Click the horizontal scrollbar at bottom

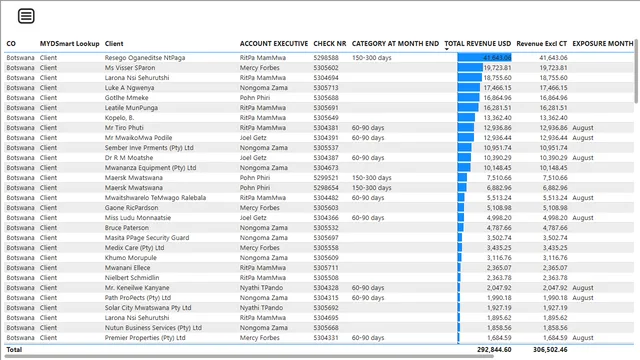point(249,356)
